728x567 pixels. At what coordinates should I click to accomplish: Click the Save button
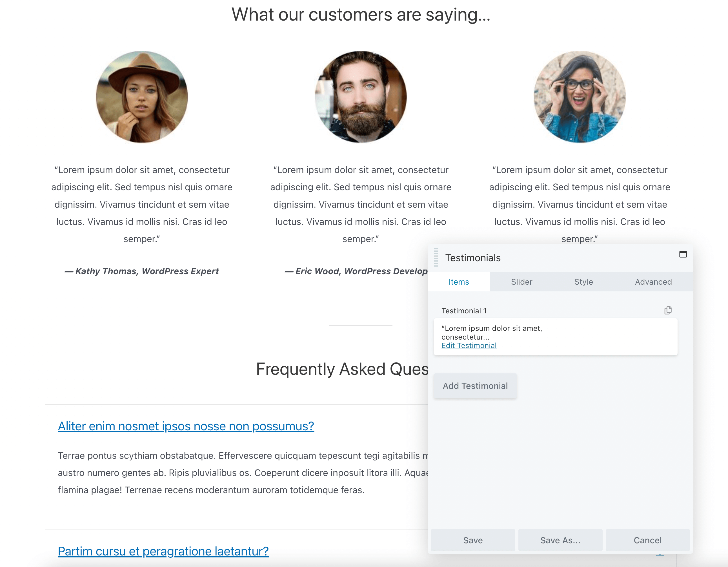click(x=473, y=540)
